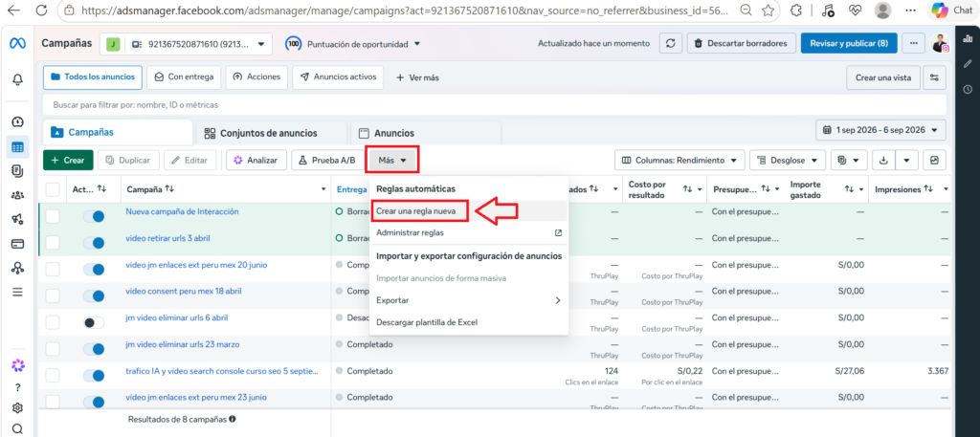Viewport: 980px width, 437px height.
Task: Open the Desglose dropdown
Action: 788,161
